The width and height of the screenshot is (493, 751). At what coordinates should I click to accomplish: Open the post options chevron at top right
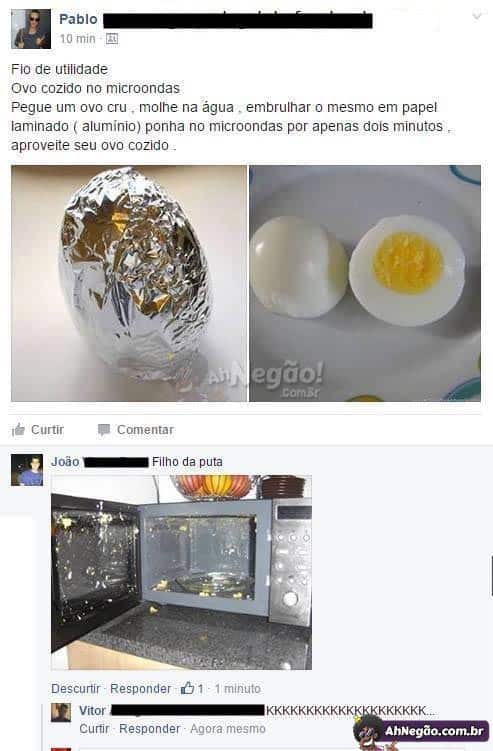pos(477,16)
